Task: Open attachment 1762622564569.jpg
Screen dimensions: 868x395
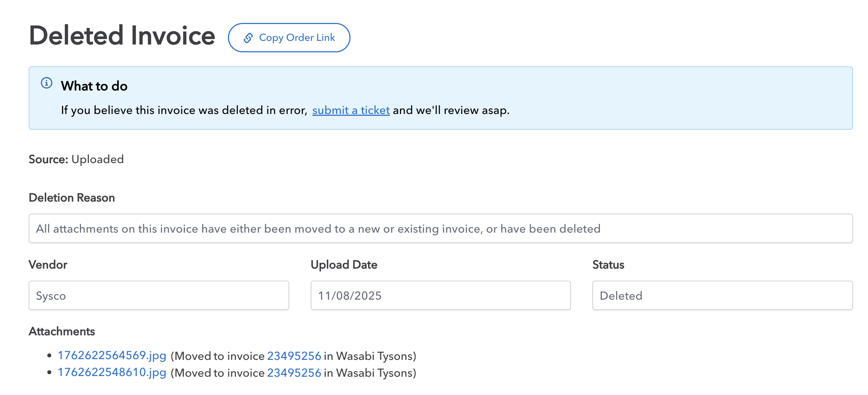Action: [x=112, y=355]
